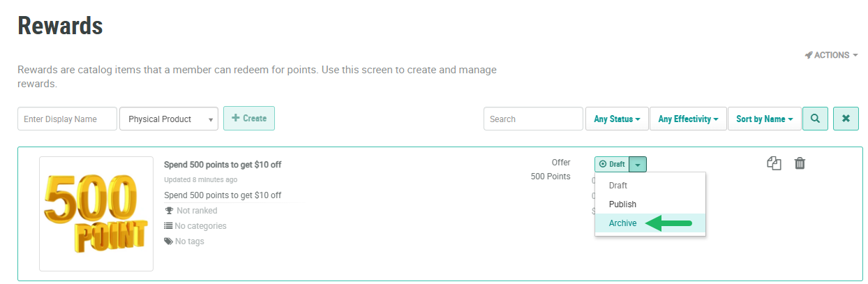This screenshot has width=868, height=284.
Task: Click the duplicate reward copy icon
Action: pyautogui.click(x=774, y=163)
